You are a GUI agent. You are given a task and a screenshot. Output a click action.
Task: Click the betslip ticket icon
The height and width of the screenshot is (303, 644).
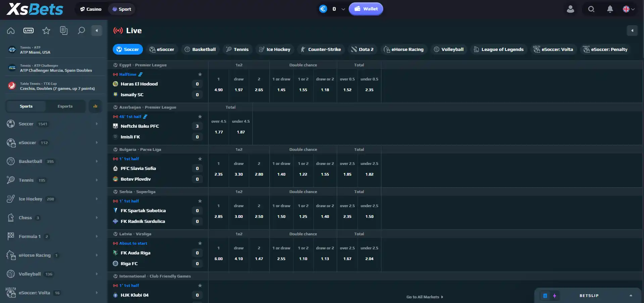(545, 296)
